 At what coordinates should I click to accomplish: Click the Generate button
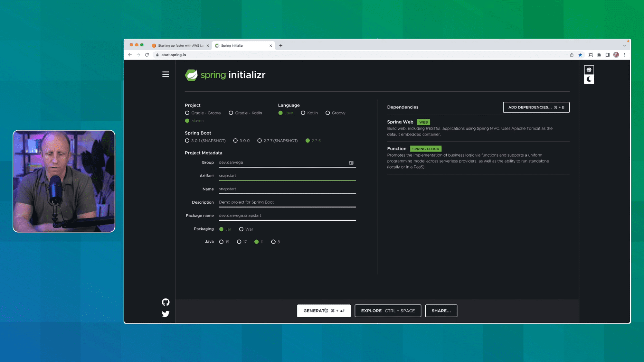pos(324,311)
